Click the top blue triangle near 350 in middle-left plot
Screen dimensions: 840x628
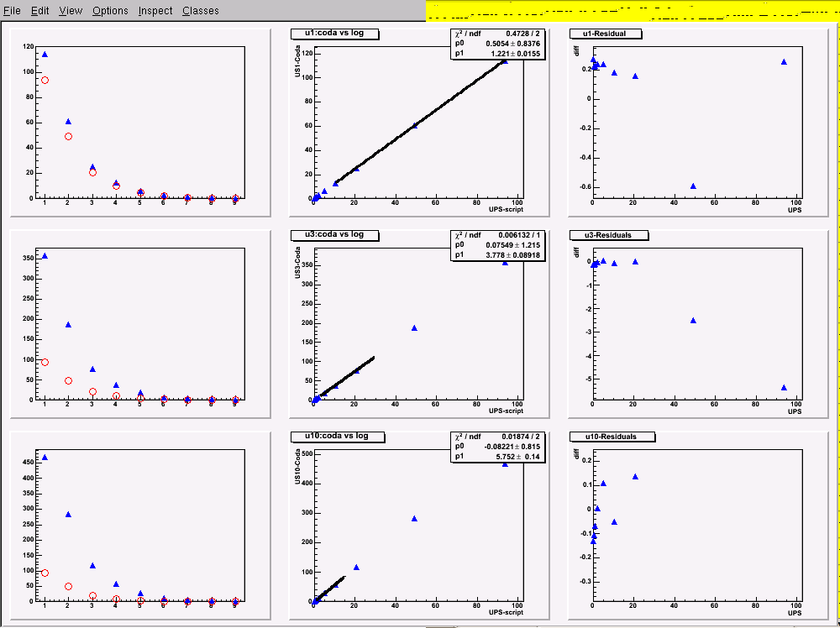click(x=45, y=256)
